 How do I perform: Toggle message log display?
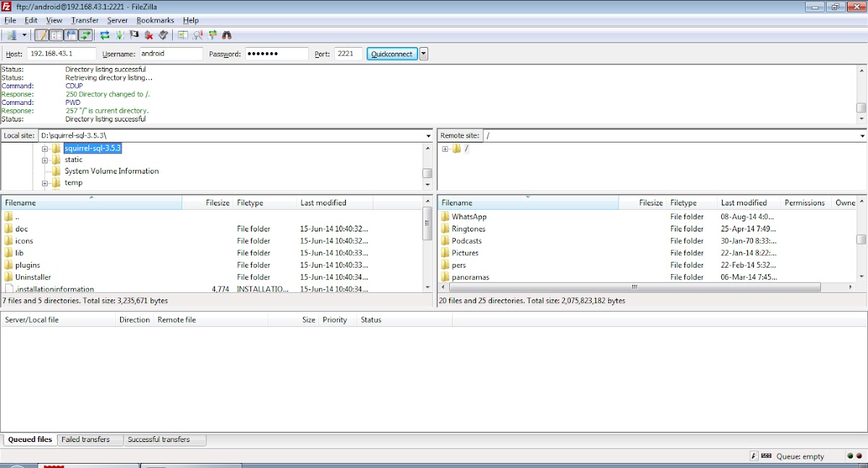(41, 35)
